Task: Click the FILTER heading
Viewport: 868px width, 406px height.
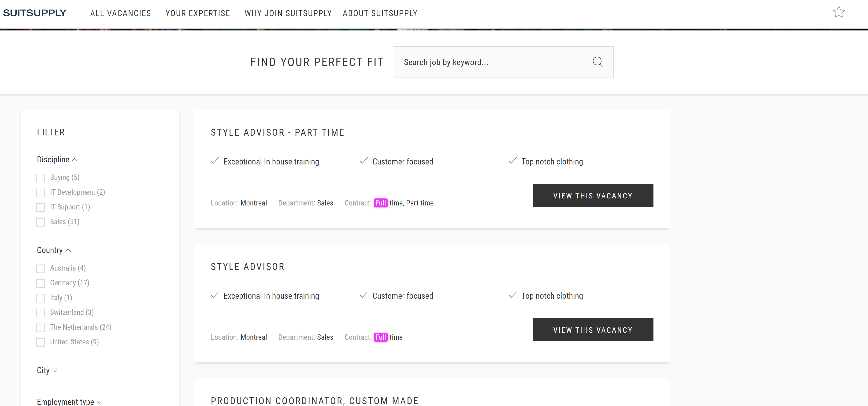Action: pos(51,132)
